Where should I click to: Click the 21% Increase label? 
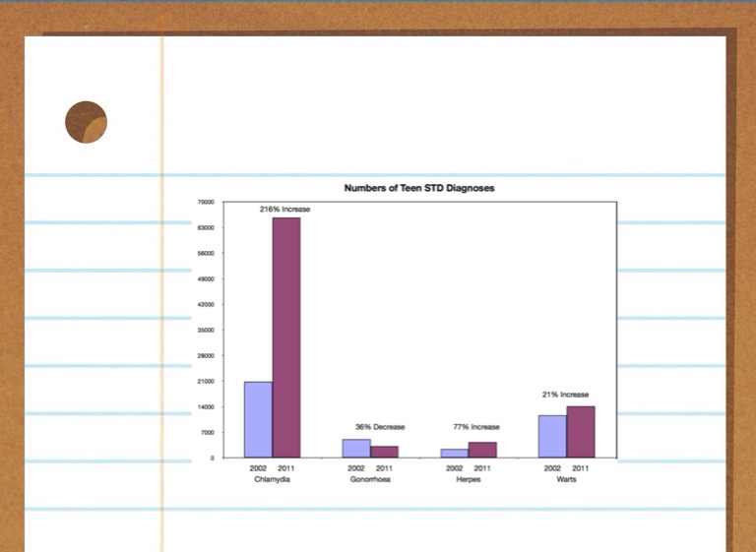click(x=565, y=395)
